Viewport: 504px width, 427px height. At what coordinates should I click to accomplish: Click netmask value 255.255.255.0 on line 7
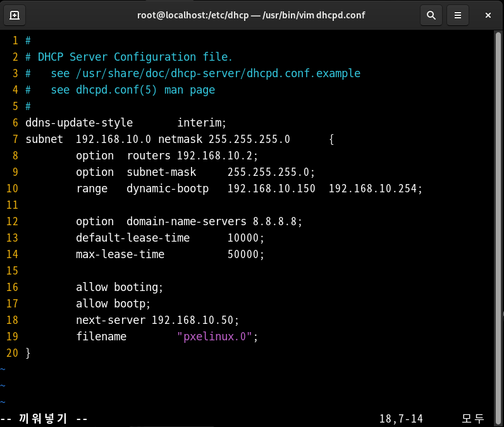pos(249,139)
